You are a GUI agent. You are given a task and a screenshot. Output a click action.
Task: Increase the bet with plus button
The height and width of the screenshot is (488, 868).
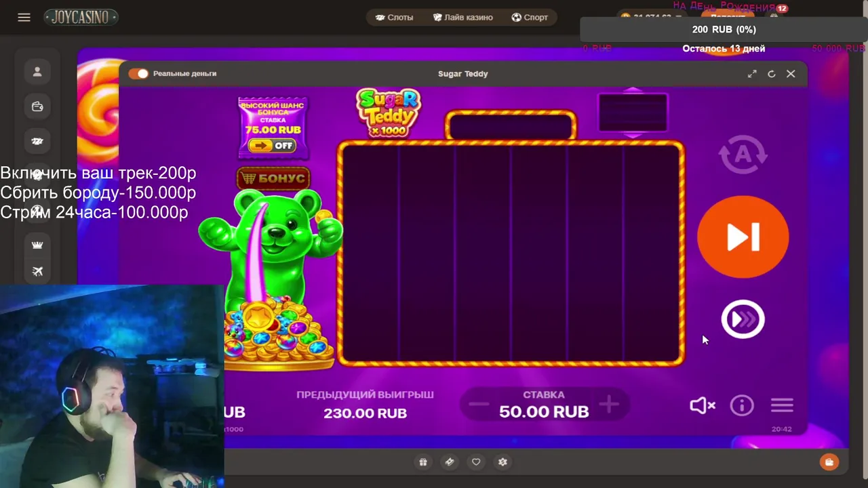click(x=609, y=405)
